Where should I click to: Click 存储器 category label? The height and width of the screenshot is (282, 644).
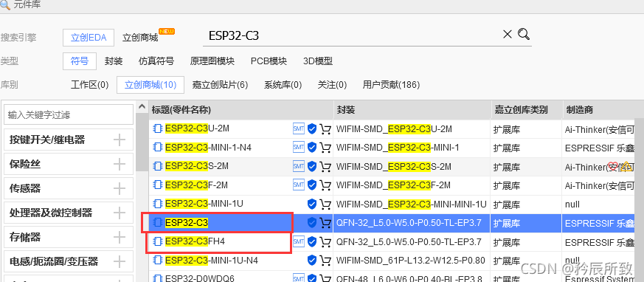[x=25, y=237]
